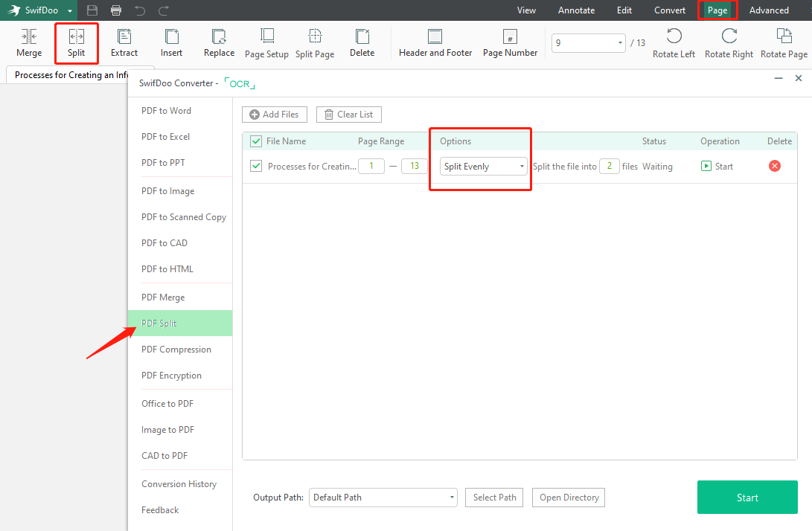This screenshot has width=812, height=531.
Task: Close the SwifDoo Converter dialog
Action: click(799, 78)
